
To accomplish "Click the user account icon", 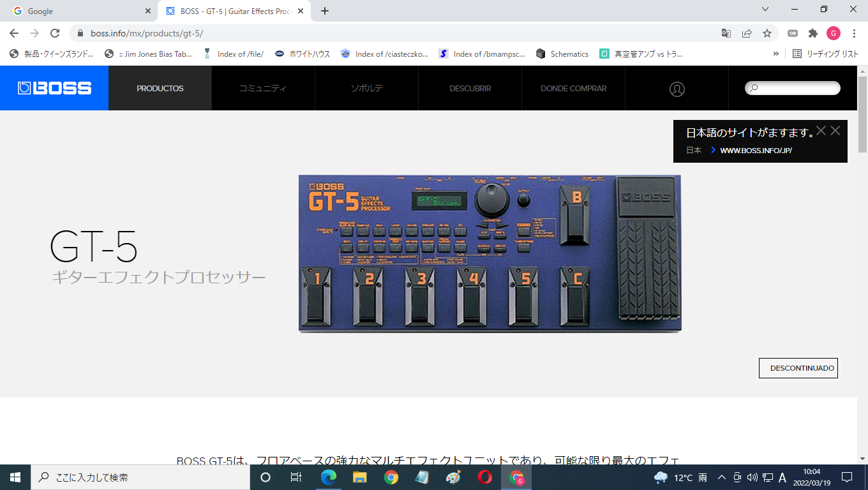I will pyautogui.click(x=677, y=89).
